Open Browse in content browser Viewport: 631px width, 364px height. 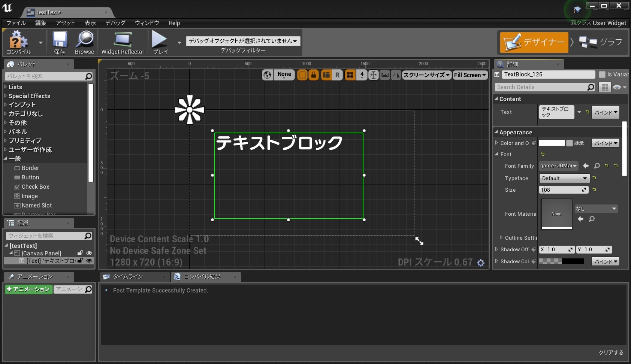85,40
